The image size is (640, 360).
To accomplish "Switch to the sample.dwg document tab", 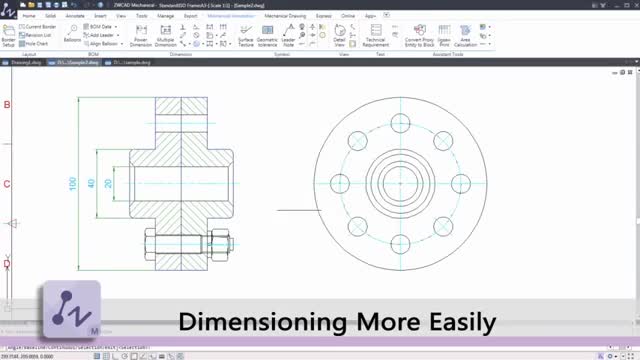I will click(128, 62).
